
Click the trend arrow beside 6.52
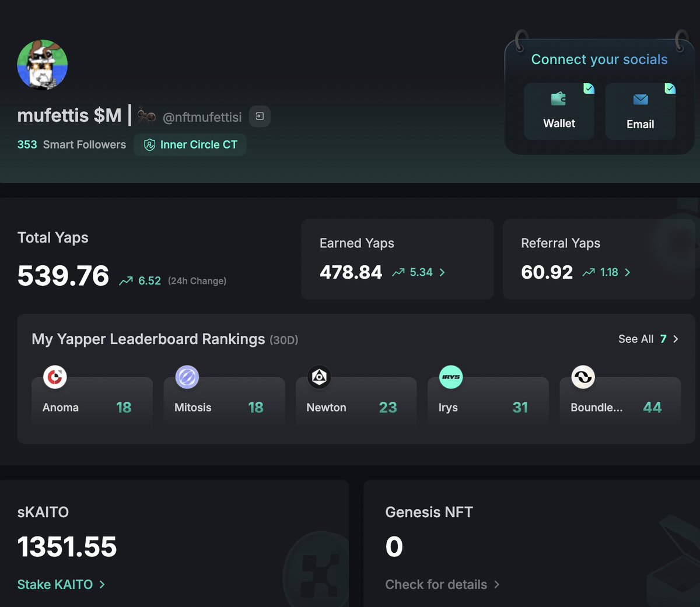tap(126, 281)
